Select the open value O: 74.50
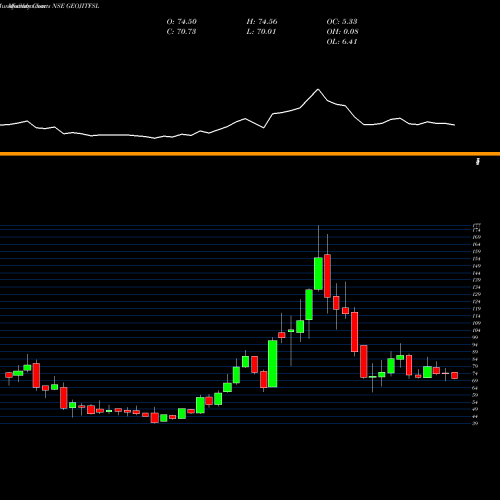Viewport: 500px width, 500px height. click(x=181, y=22)
